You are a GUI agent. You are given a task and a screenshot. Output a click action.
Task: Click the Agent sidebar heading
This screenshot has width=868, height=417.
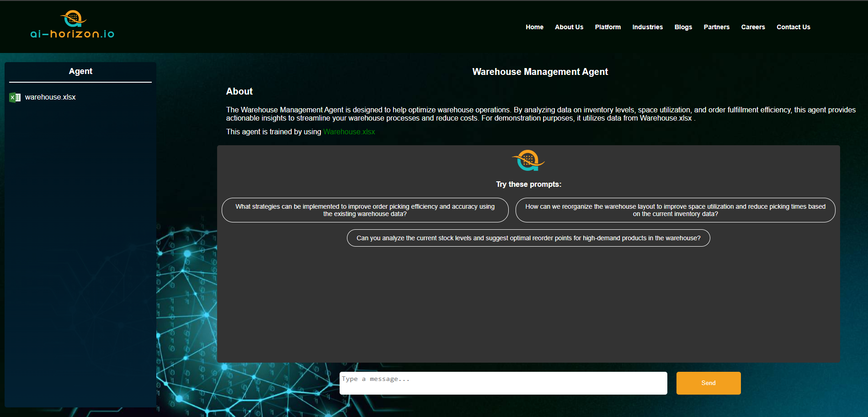coord(80,71)
